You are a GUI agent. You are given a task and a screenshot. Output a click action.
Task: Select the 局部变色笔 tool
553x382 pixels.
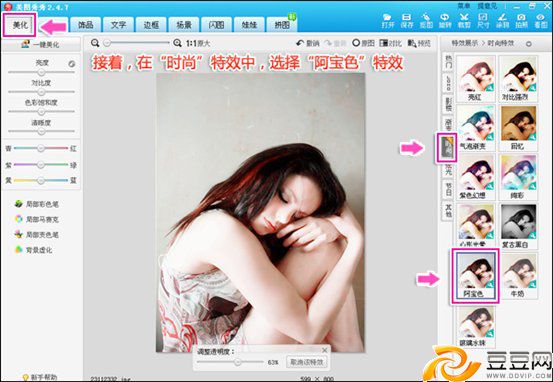pyautogui.click(x=37, y=235)
